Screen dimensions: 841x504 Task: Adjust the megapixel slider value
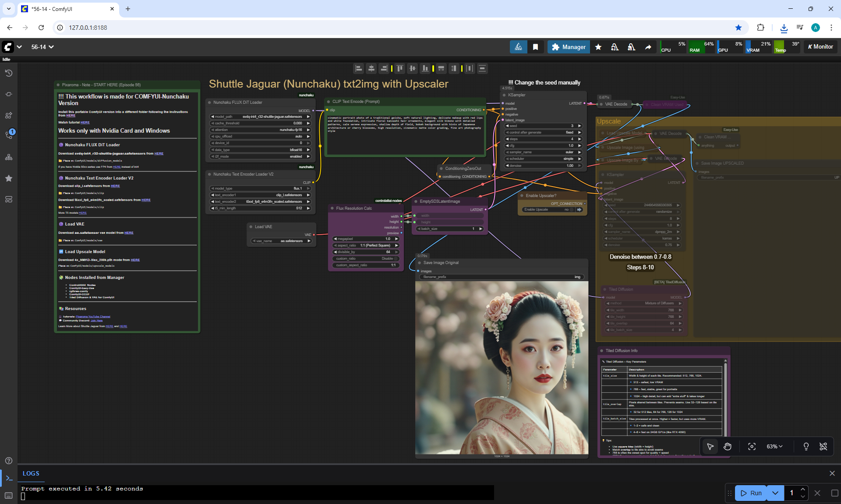point(366,239)
